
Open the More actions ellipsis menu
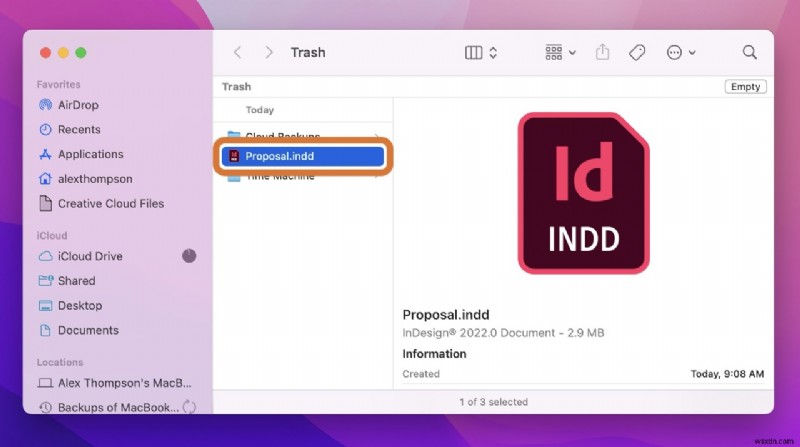click(681, 53)
